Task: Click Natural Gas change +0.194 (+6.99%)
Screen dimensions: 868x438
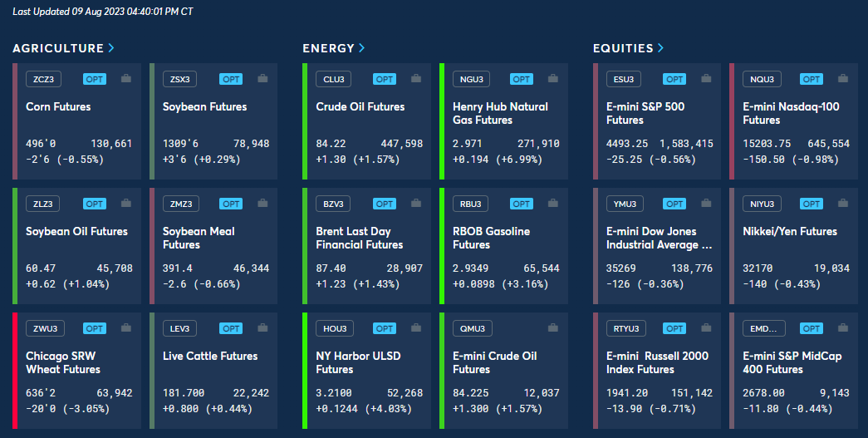Action: tap(498, 160)
